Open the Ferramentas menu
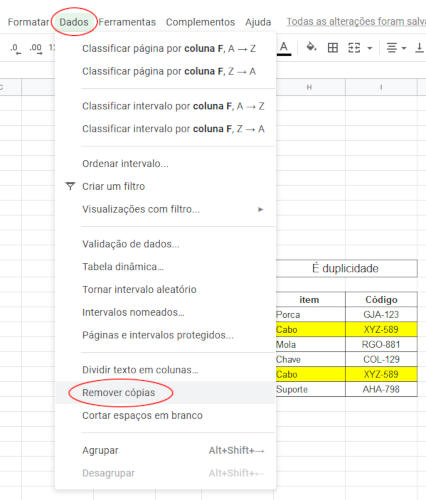The width and height of the screenshot is (426, 500). (x=127, y=22)
